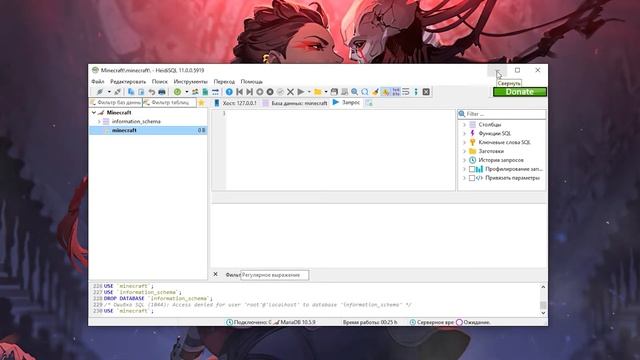This screenshot has height=360, width=640.
Task: Cancel editing with the X icon
Action: [x=290, y=92]
